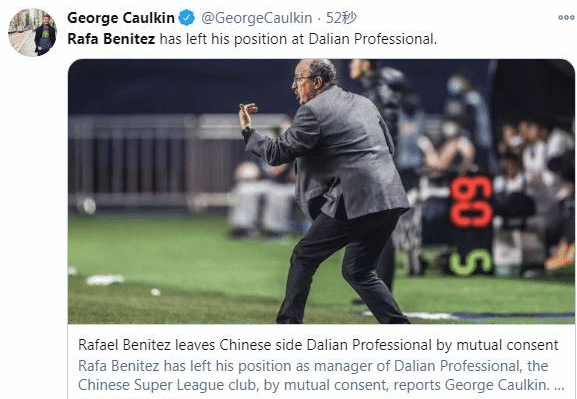Click the green 5 on substitution board
Image resolution: width=577 pixels, height=399 pixels.
470,263
